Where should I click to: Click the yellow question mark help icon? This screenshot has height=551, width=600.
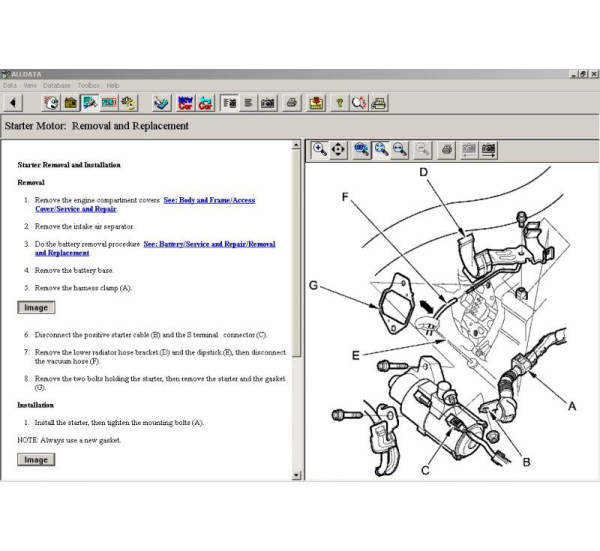[x=340, y=103]
